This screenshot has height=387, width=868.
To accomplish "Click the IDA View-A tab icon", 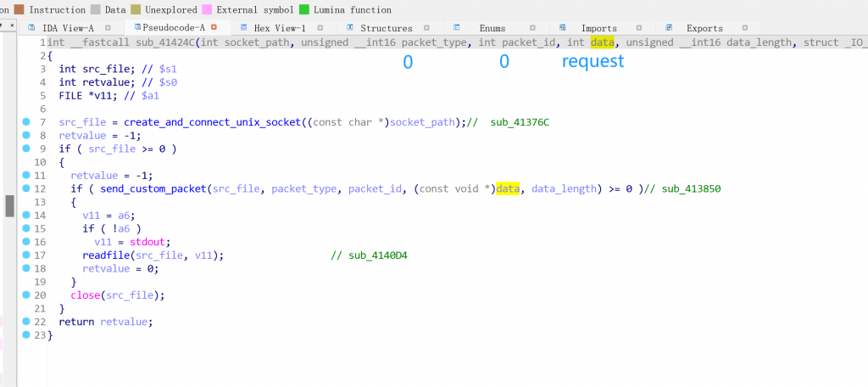I will pos(31,28).
